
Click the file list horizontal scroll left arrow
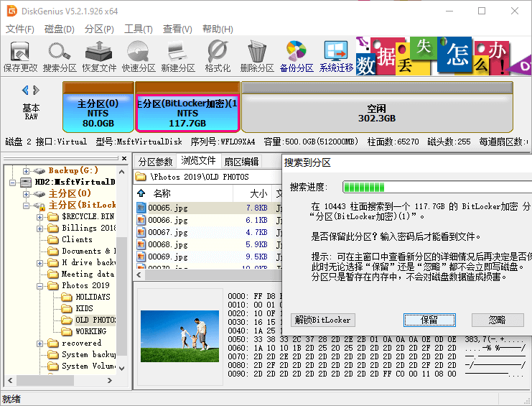coord(139,274)
